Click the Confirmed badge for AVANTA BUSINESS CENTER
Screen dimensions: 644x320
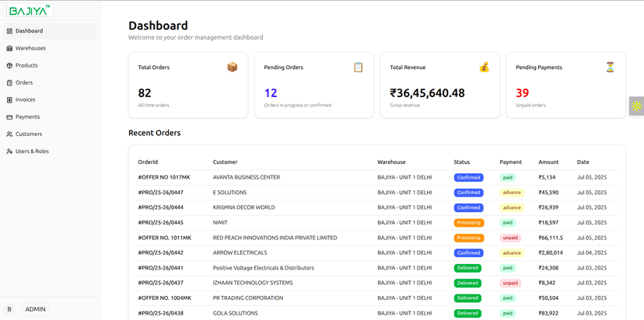pos(469,178)
